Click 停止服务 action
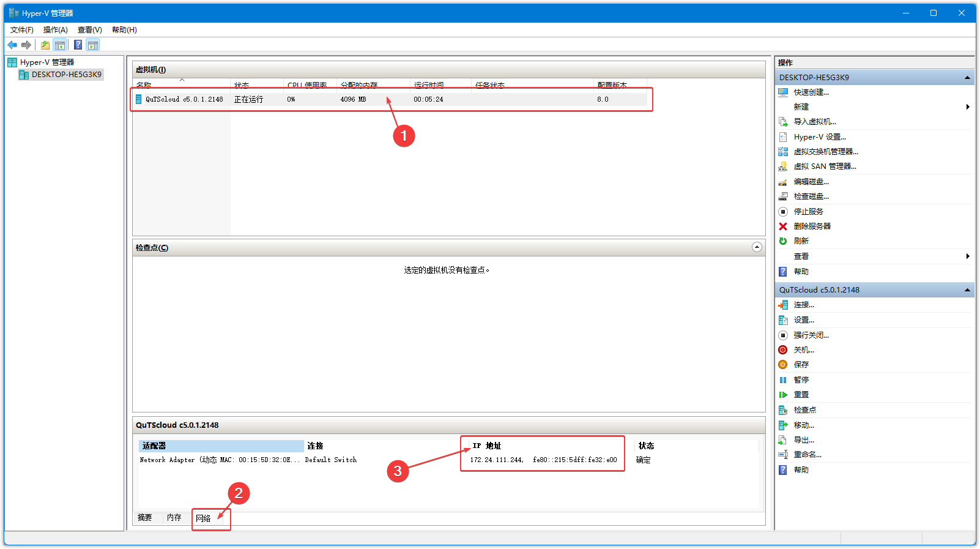Image resolution: width=980 pixels, height=549 pixels. (x=808, y=212)
